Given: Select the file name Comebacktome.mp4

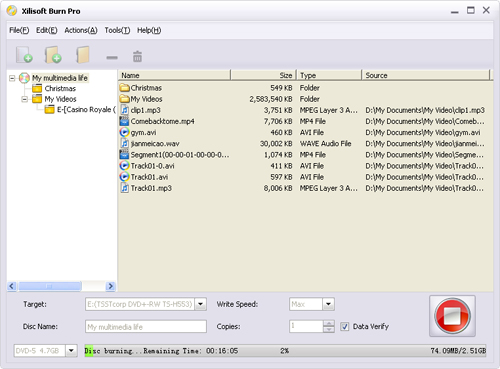Looking at the screenshot, I should tap(162, 121).
